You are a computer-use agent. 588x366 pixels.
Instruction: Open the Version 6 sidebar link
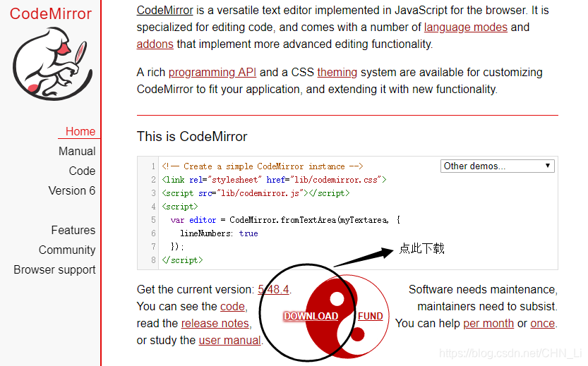point(72,190)
